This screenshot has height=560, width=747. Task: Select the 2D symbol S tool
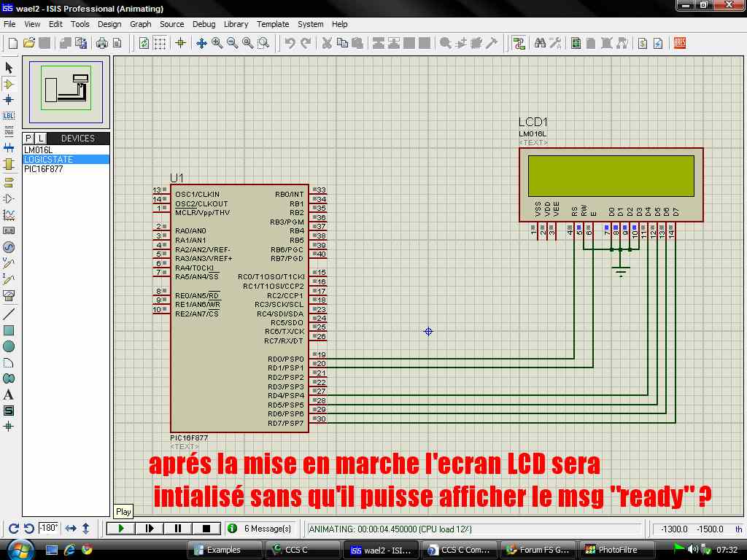point(9,411)
